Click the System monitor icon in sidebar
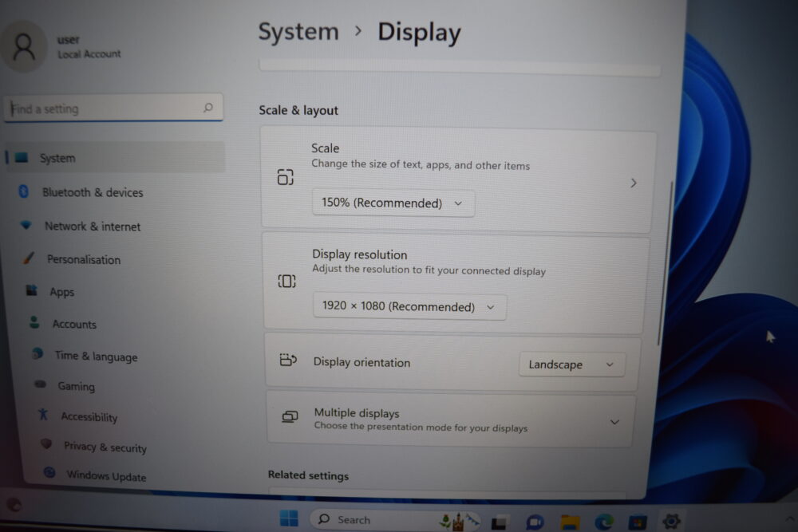The image size is (798, 532). click(22, 157)
